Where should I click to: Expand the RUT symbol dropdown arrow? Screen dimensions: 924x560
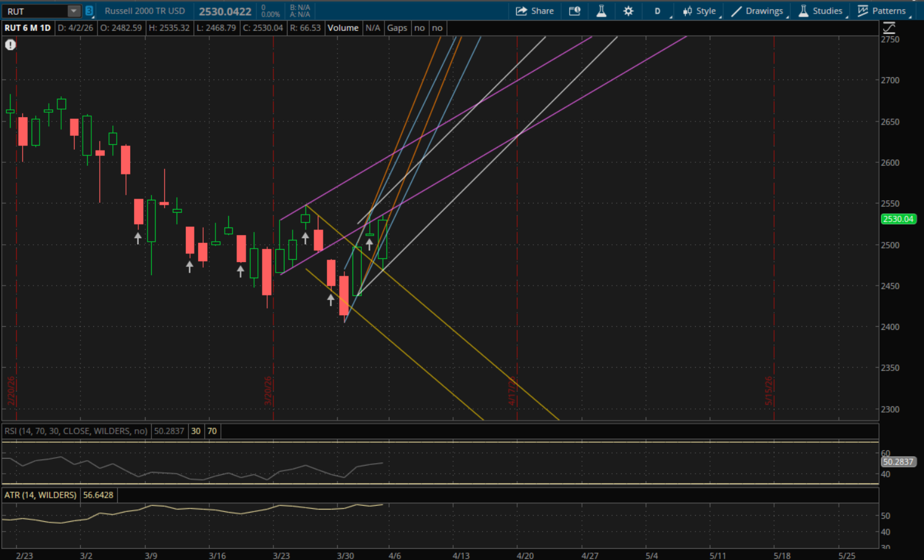(x=73, y=11)
